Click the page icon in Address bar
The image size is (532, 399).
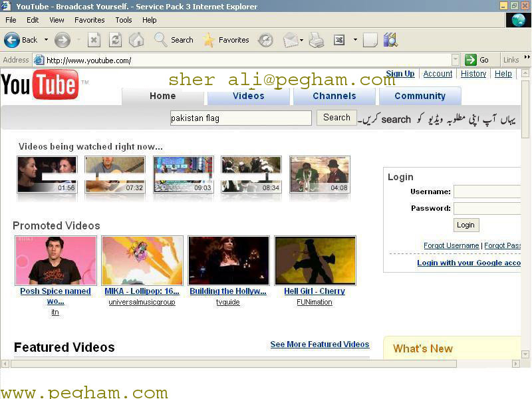[39, 60]
